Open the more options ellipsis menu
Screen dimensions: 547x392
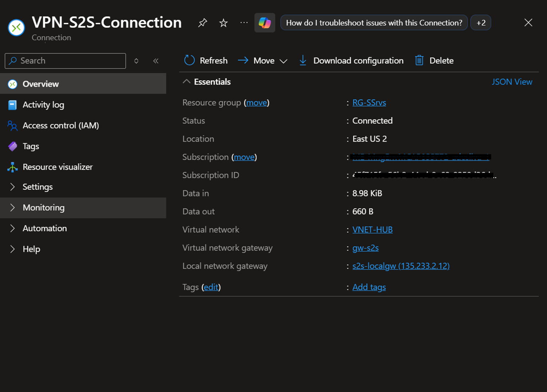244,23
